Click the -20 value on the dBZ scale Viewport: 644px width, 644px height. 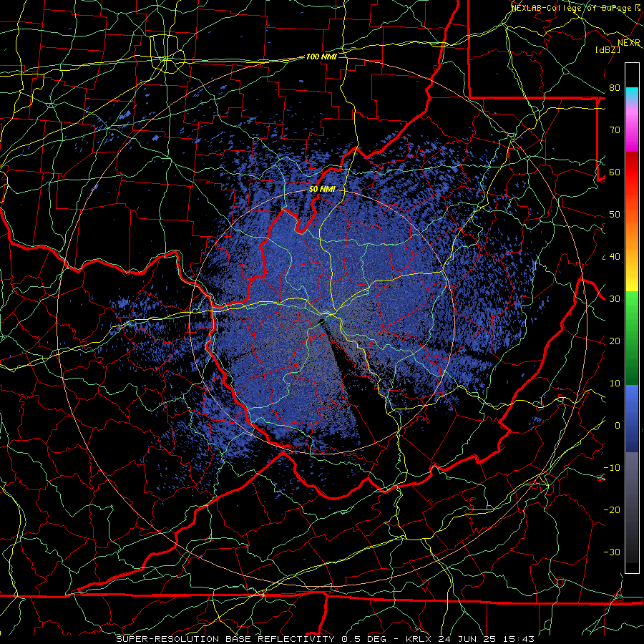[612, 510]
